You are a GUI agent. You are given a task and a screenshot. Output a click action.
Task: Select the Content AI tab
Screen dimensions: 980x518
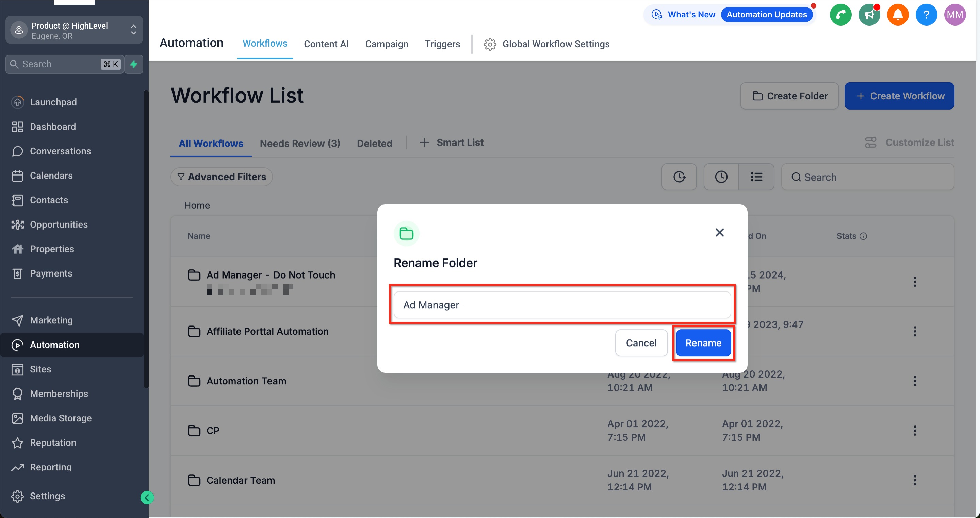(x=326, y=44)
